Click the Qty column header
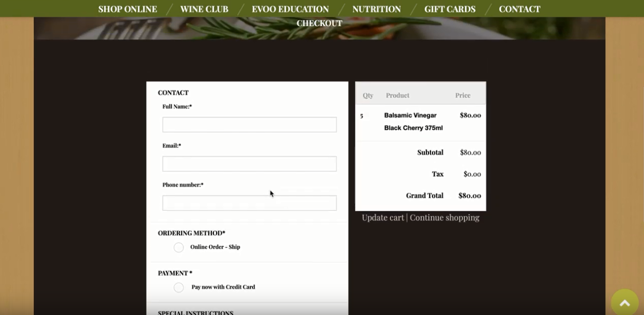Screen dimensions: 644x315 [x=368, y=95]
